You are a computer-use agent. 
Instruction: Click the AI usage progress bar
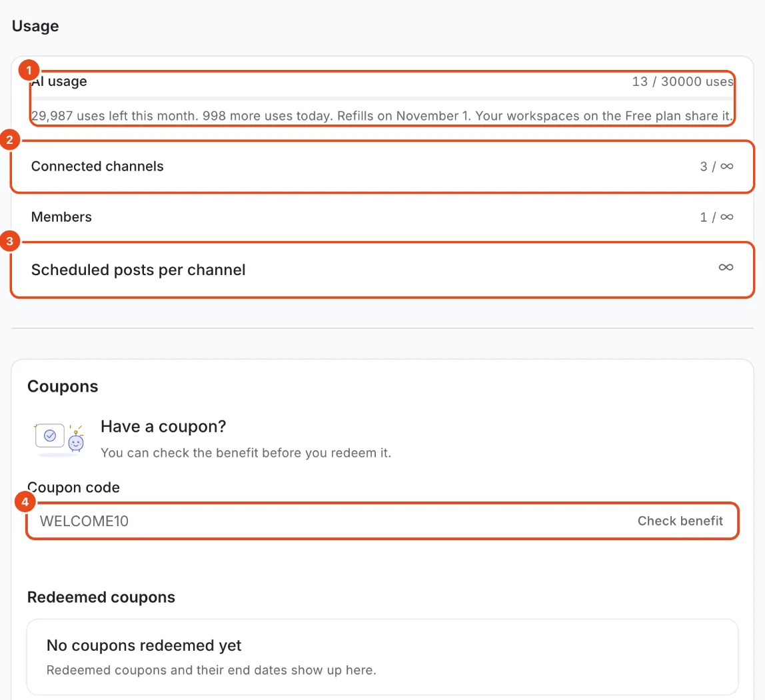382,99
